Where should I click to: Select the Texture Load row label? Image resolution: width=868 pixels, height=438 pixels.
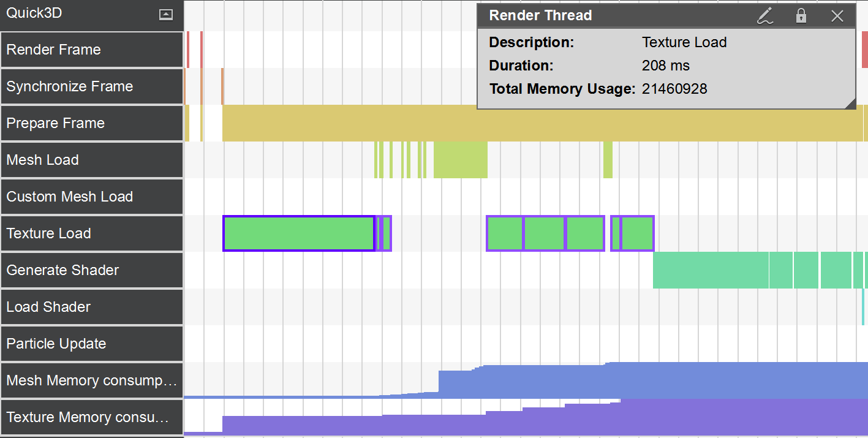[x=49, y=233]
